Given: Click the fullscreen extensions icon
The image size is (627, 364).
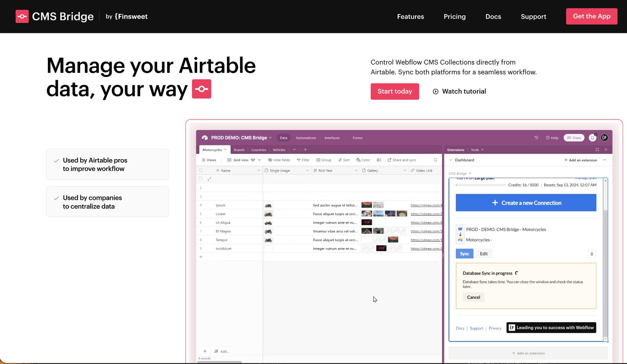Looking at the screenshot, I should [x=597, y=150].
